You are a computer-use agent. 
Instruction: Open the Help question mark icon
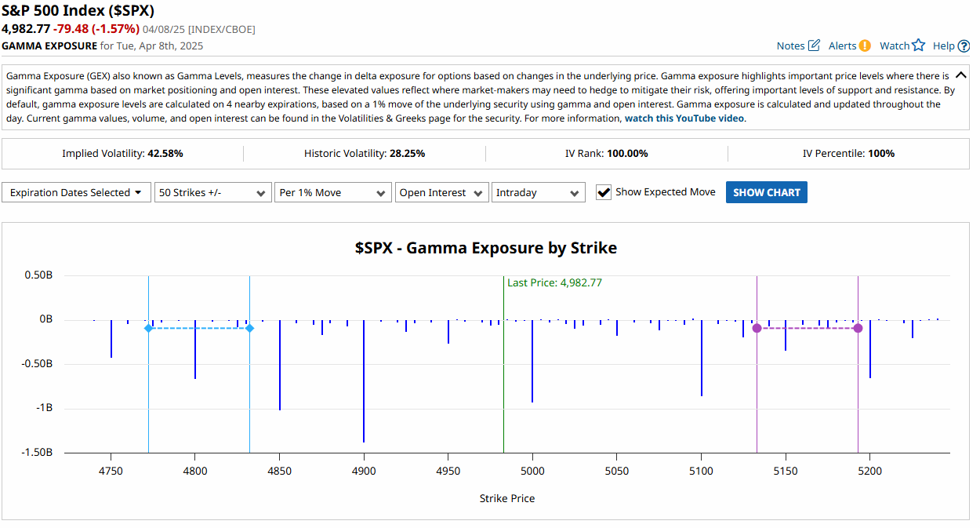tap(964, 46)
